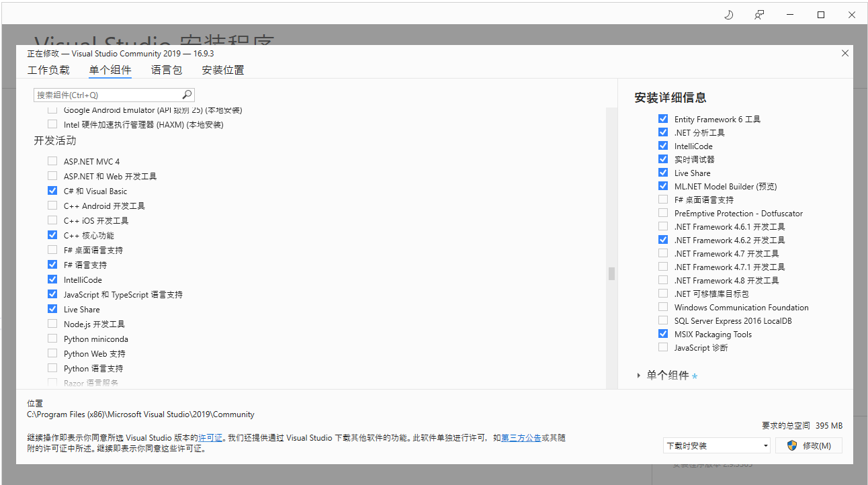Uncheck JavaScript 和 TypeScript 语言支持
This screenshot has height=485, width=868.
(x=52, y=294)
